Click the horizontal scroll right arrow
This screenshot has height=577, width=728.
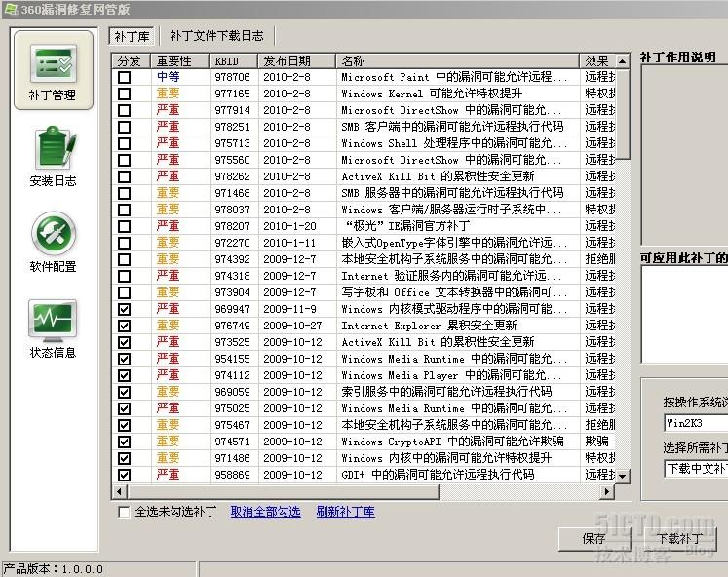pos(607,491)
